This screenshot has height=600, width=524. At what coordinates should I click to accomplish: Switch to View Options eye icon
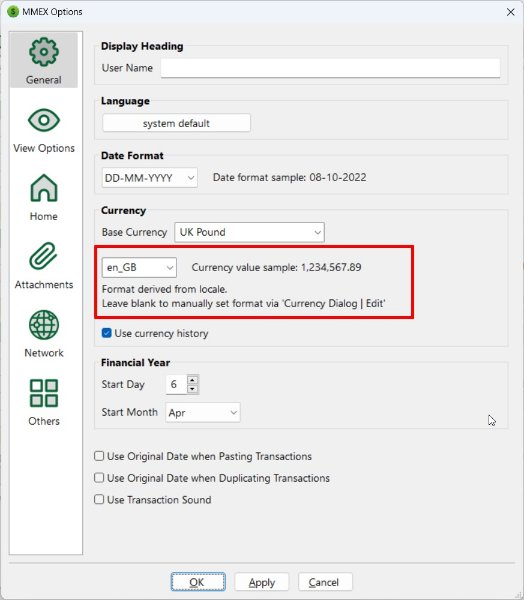[44, 120]
